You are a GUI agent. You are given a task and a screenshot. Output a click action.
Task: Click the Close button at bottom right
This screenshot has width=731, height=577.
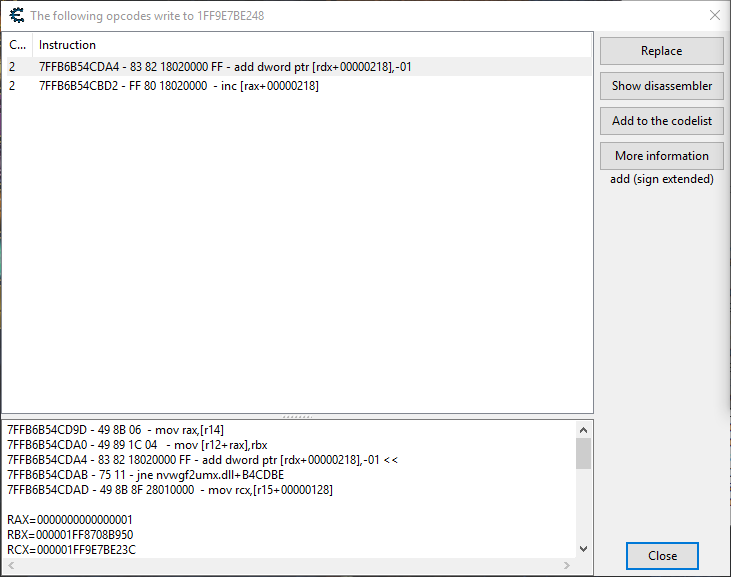(662, 556)
